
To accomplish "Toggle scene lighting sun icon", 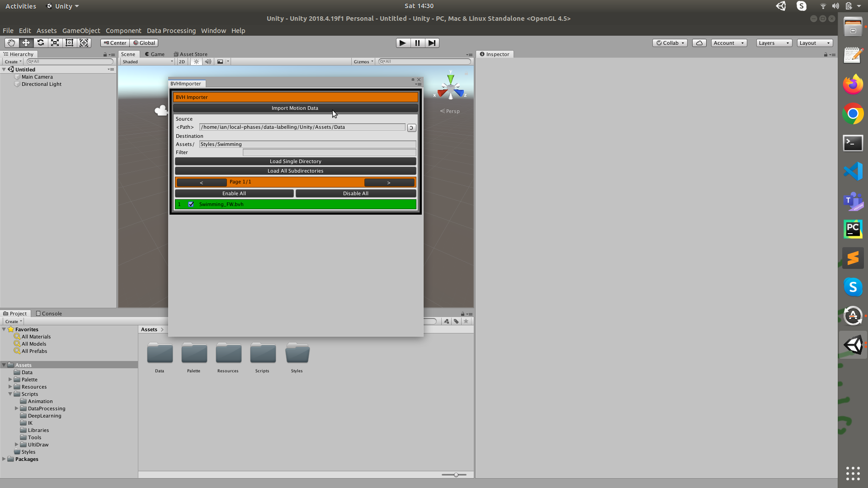I will (196, 62).
